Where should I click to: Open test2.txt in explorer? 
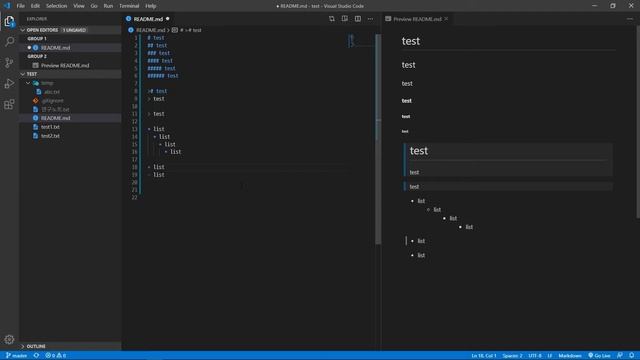pos(70,136)
